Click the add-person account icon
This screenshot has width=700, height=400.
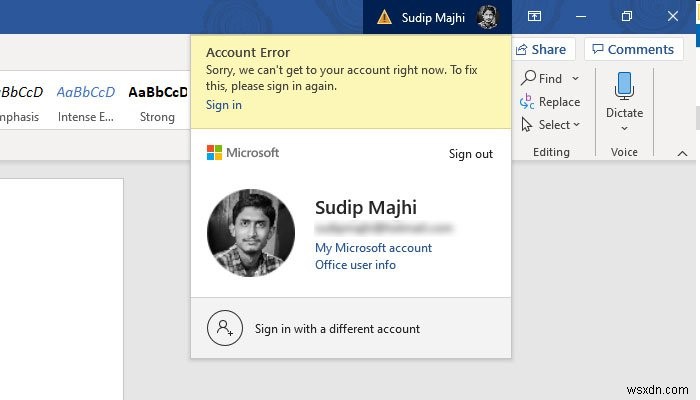point(224,328)
